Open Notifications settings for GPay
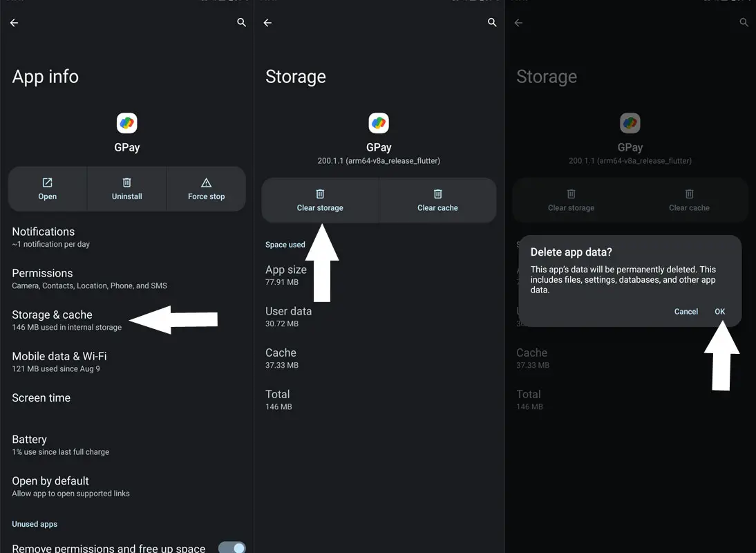 point(126,237)
